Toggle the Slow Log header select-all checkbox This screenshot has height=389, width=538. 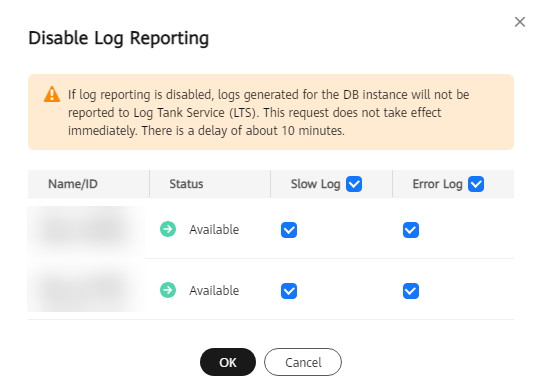pos(354,184)
